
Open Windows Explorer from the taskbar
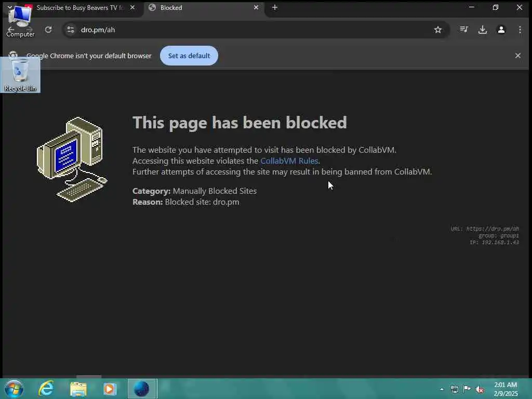[78, 389]
